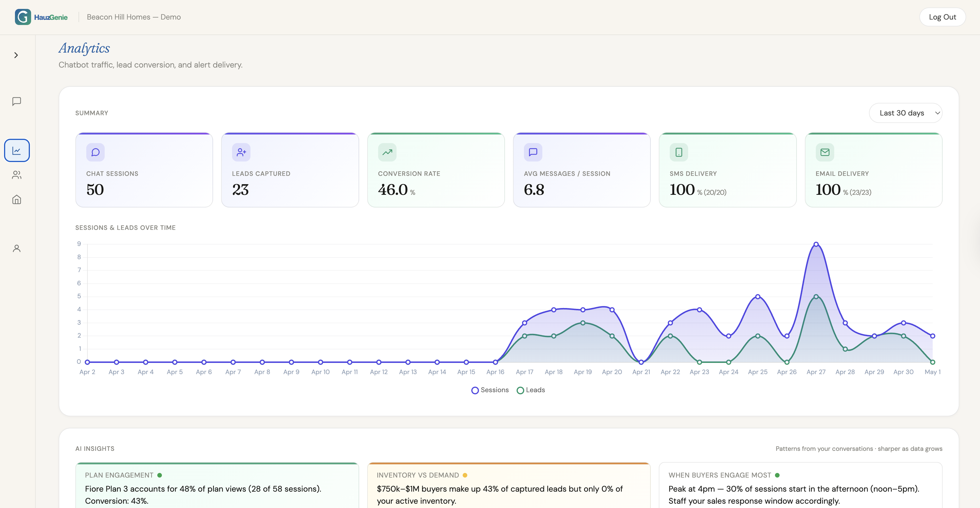The width and height of the screenshot is (980, 508).
Task: Click 'Patterns from your conversations' note
Action: (x=859, y=449)
